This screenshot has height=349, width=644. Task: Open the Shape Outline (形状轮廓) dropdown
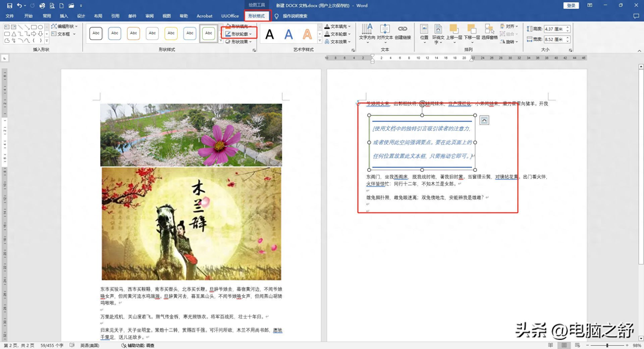click(x=238, y=34)
